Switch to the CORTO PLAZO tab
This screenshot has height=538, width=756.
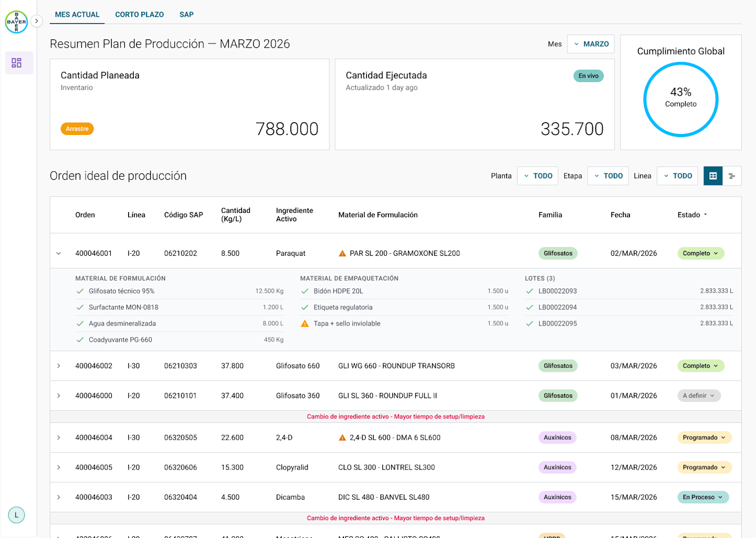coord(140,15)
